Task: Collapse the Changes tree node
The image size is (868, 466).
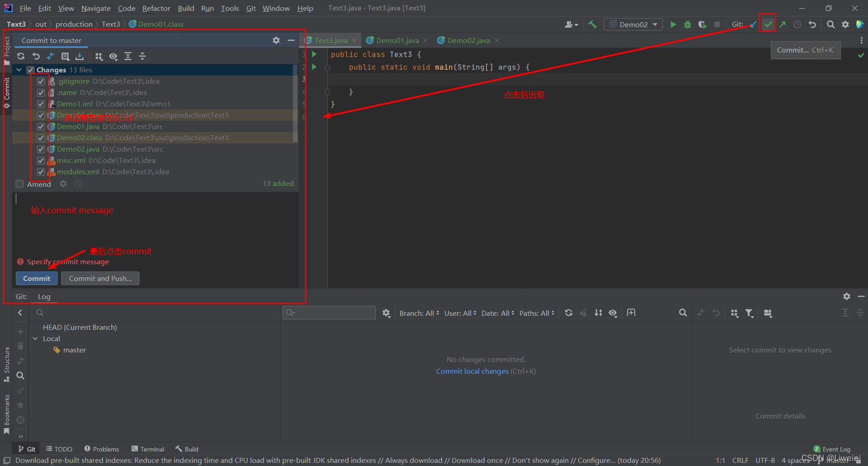Action: pyautogui.click(x=19, y=70)
